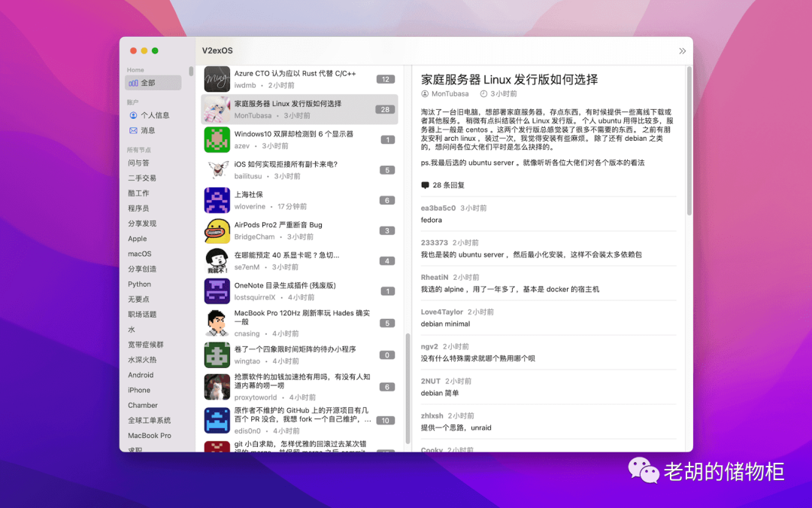Image resolution: width=812 pixels, height=508 pixels.
Task: Click se7enM's avatar thumbnail
Action: (x=217, y=260)
